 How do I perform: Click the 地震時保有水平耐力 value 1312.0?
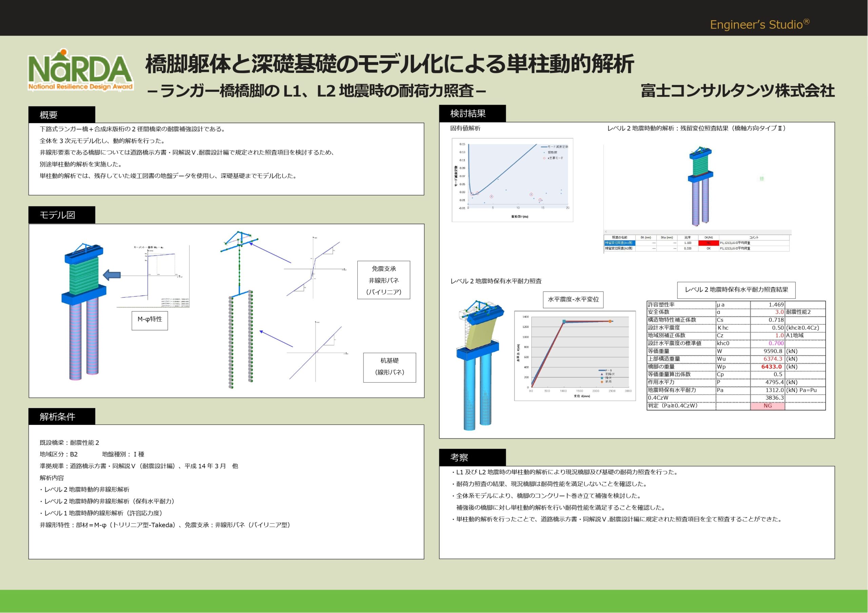point(774,390)
